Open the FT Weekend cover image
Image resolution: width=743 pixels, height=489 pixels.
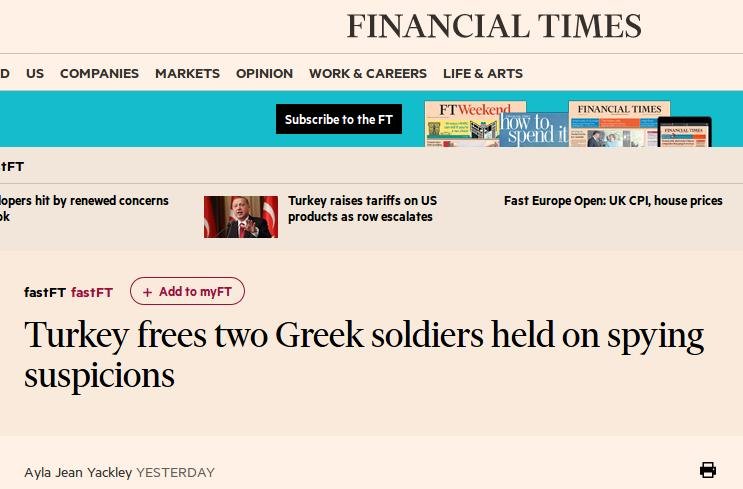point(462,124)
